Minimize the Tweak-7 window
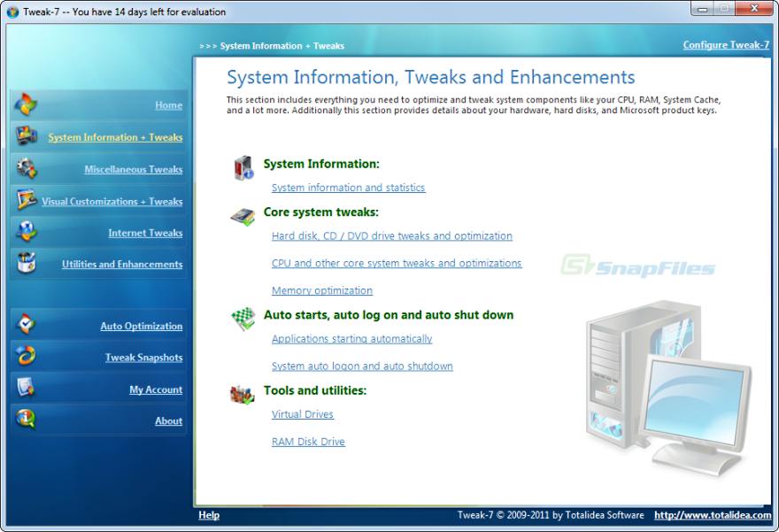This screenshot has height=532, width=779. 703,9
